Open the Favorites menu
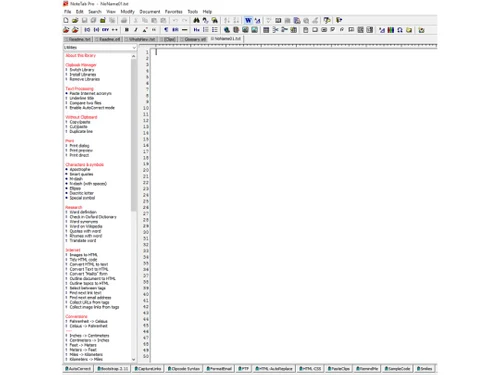 pyautogui.click(x=174, y=12)
